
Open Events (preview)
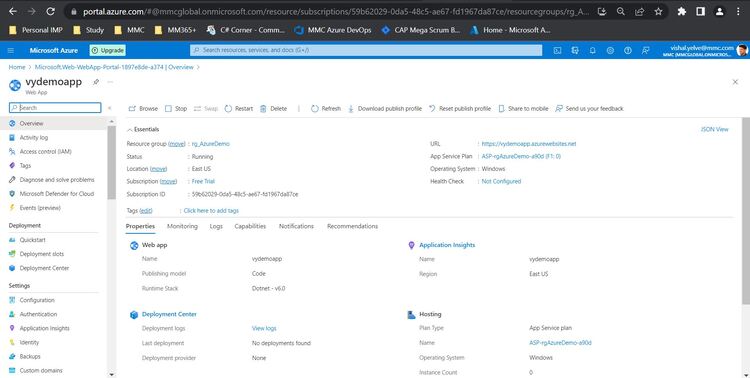[x=40, y=208]
